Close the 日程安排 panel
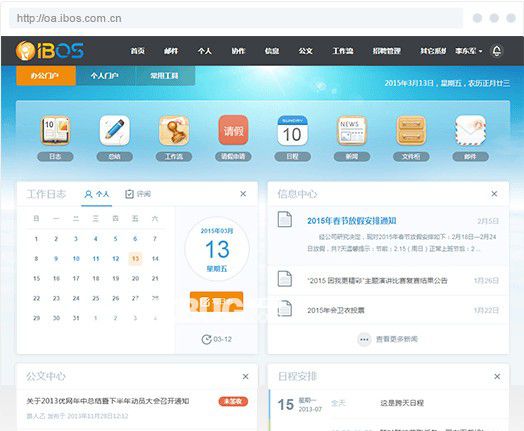 (x=497, y=377)
